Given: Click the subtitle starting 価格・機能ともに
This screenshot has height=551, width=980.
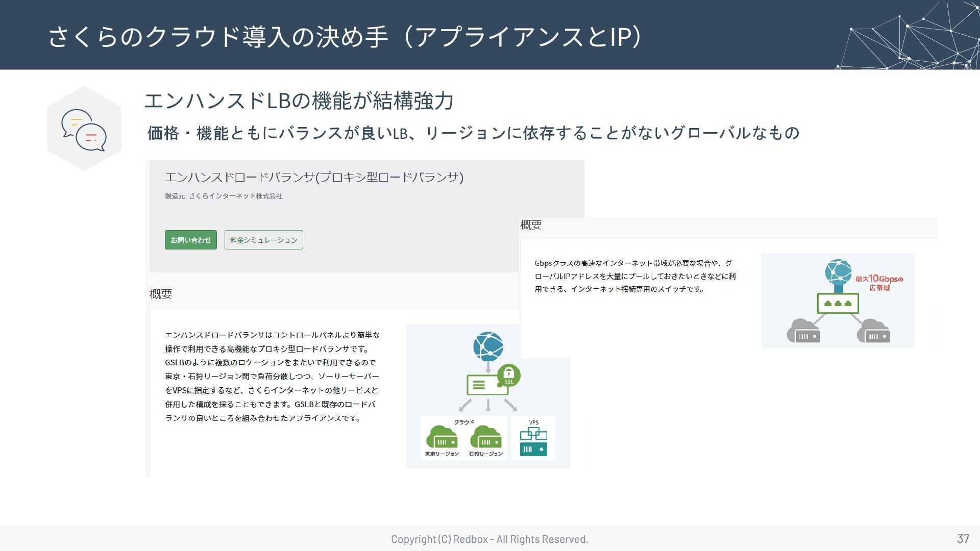Looking at the screenshot, I should point(473,133).
